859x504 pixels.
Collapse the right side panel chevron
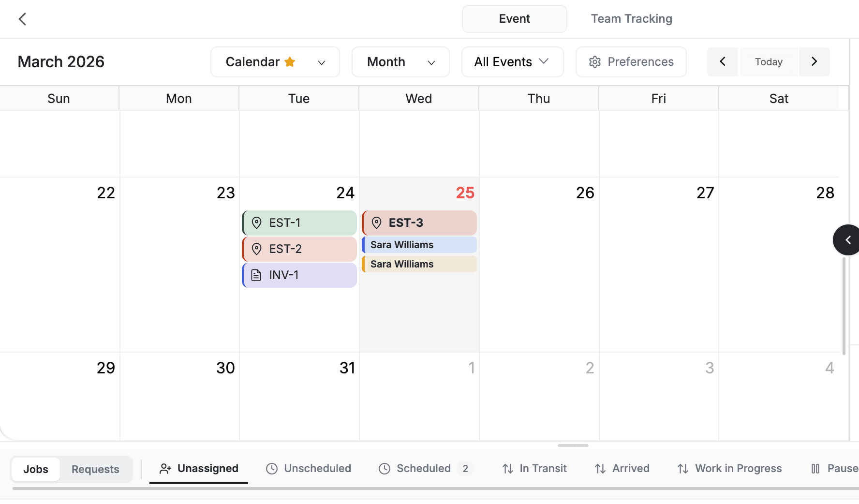848,239
